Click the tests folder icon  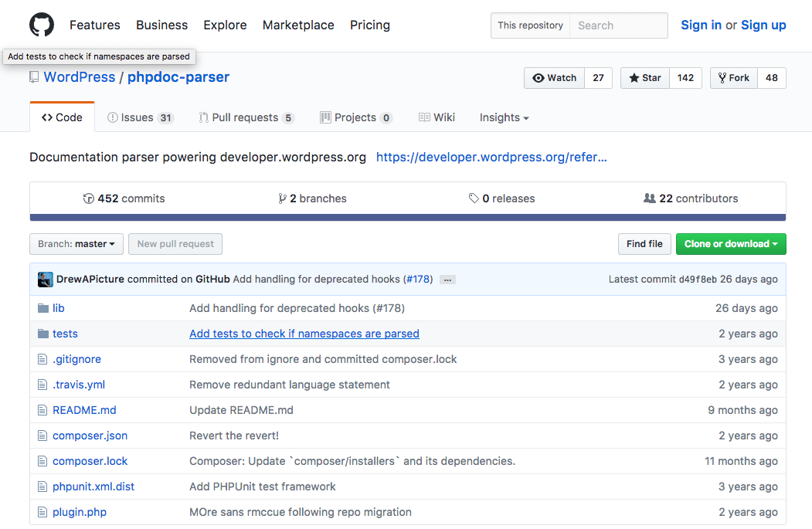(42, 334)
